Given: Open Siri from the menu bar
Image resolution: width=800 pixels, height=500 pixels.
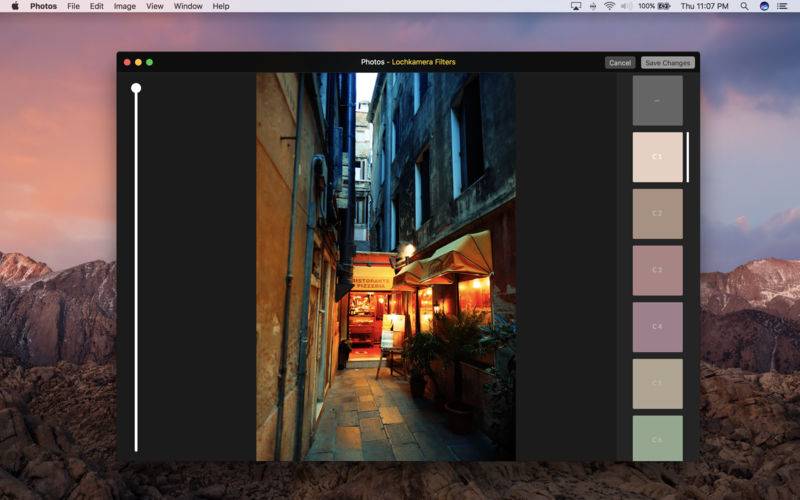Looking at the screenshot, I should coord(764,6).
